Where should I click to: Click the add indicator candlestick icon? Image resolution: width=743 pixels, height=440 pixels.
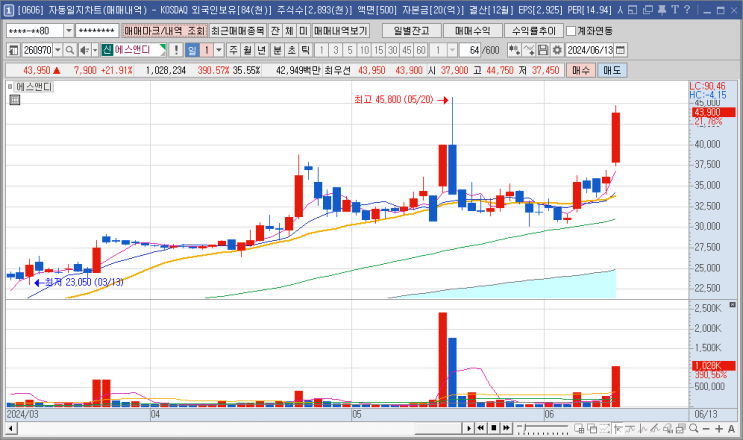[x=514, y=50]
